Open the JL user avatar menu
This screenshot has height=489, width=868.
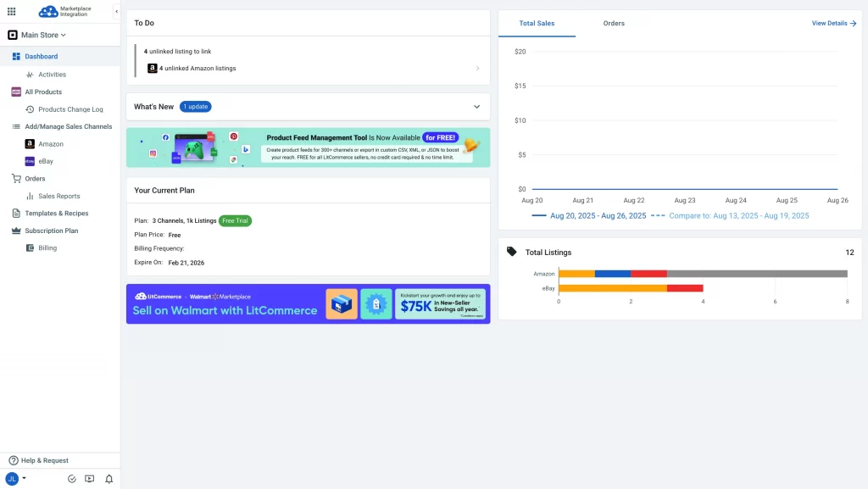click(x=12, y=479)
